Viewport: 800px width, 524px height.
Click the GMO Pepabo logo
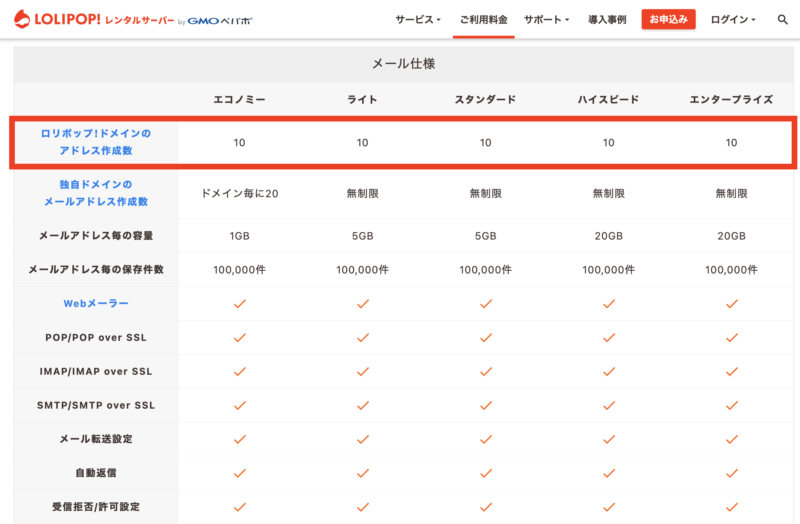pos(220,21)
